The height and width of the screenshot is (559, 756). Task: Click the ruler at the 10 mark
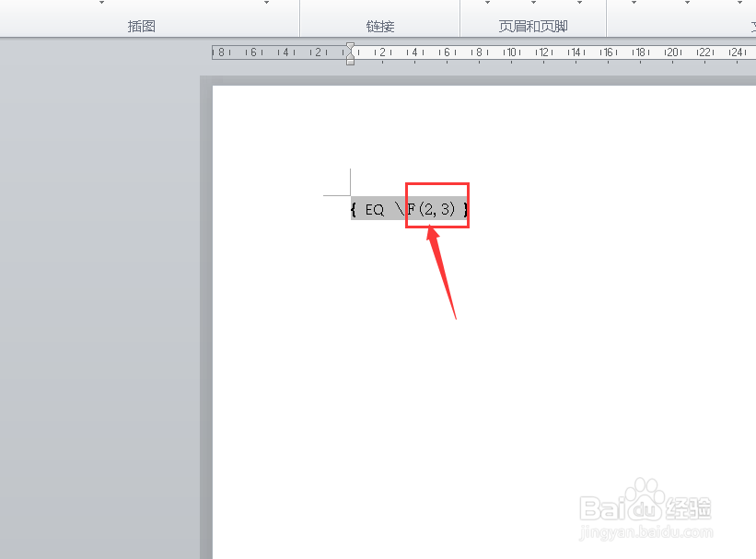point(512,52)
